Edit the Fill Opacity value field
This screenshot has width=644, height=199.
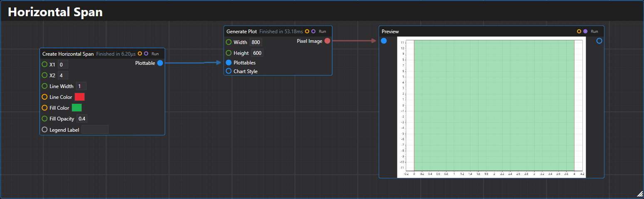click(82, 118)
